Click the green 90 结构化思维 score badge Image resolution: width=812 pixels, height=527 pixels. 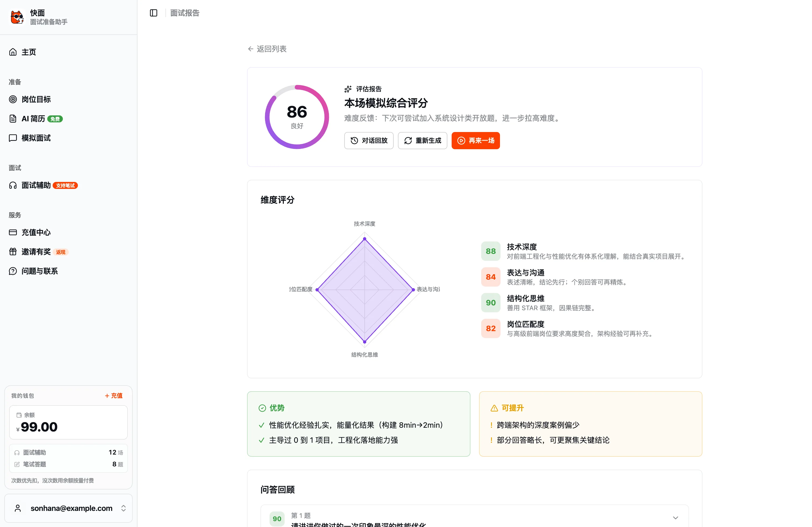click(491, 303)
